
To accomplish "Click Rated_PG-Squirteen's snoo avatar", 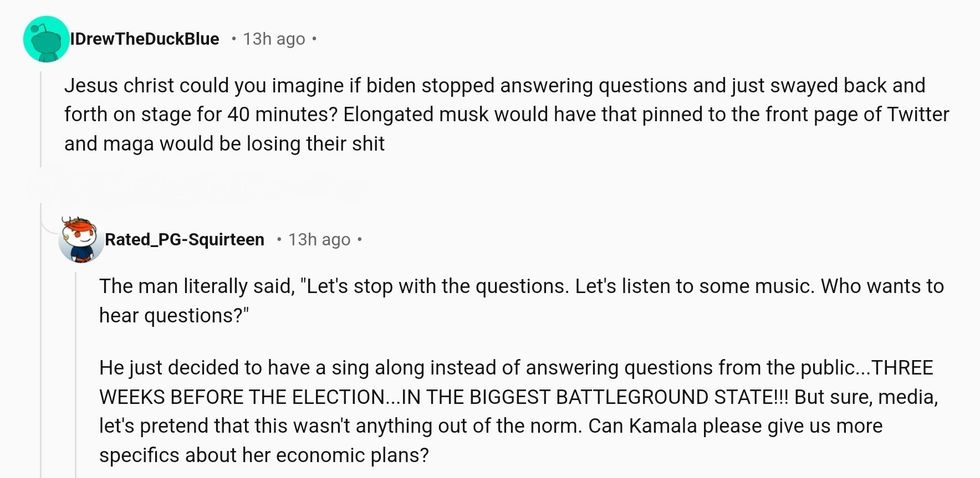I will pyautogui.click(x=81, y=239).
